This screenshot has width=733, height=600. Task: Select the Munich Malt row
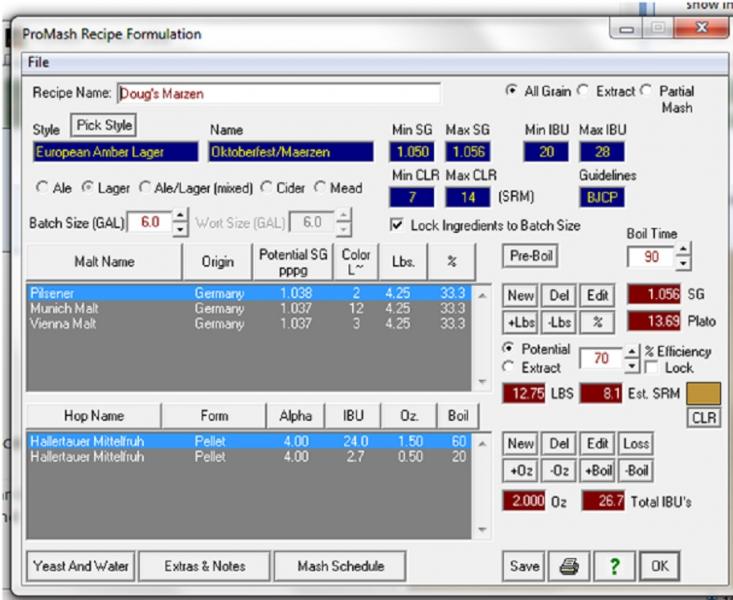tap(249, 309)
